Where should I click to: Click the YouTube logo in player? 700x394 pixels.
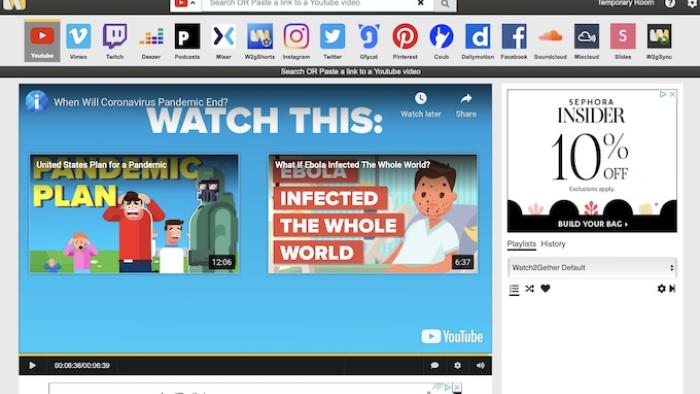pyautogui.click(x=452, y=336)
